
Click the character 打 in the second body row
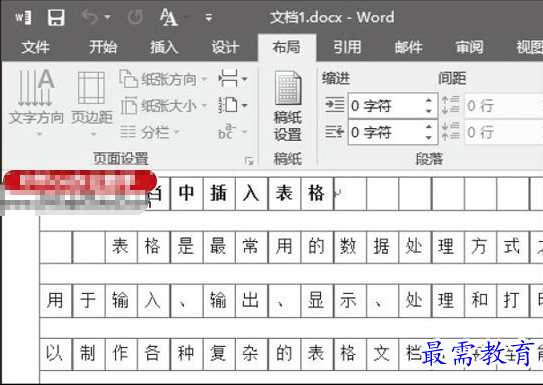coord(511,300)
